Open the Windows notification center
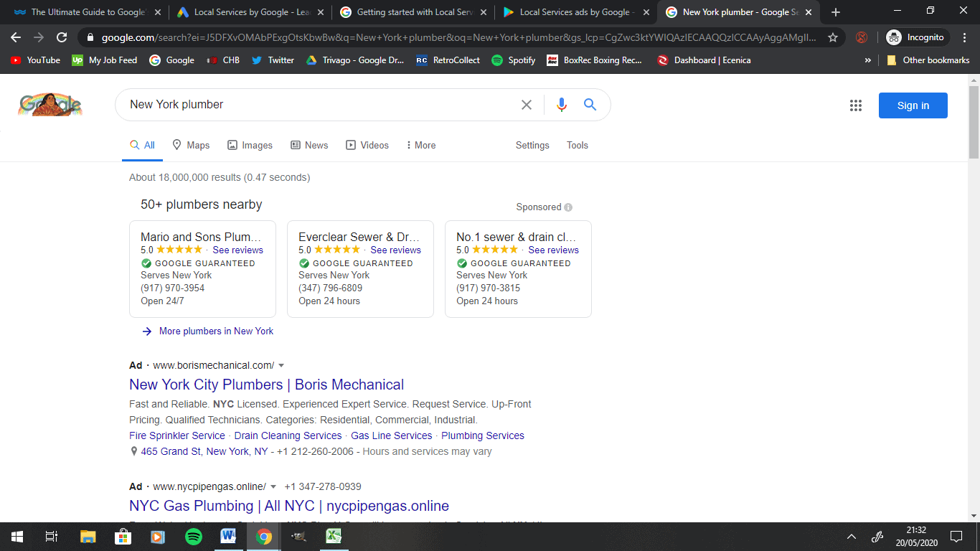 pos(956,536)
